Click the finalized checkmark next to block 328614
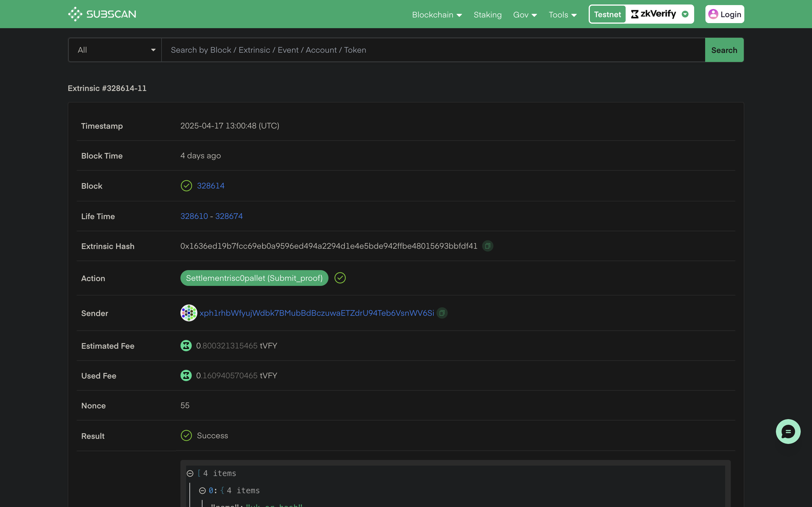The image size is (812, 507). (x=186, y=186)
